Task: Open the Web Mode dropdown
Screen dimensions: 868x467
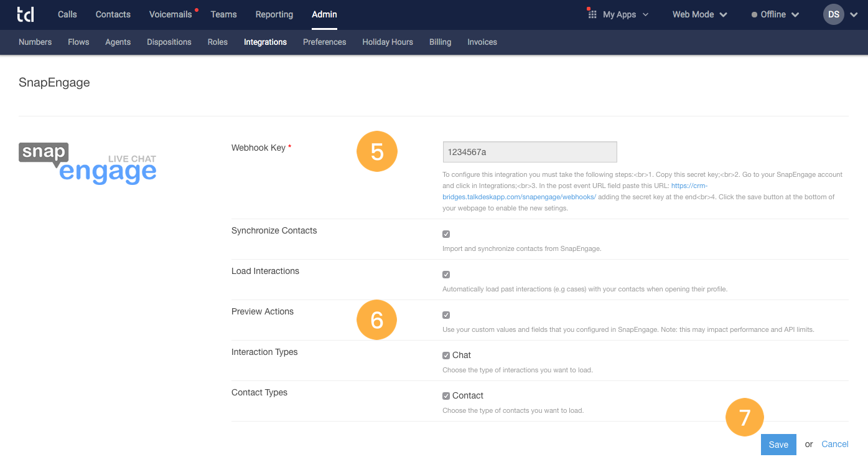Action: pyautogui.click(x=700, y=14)
